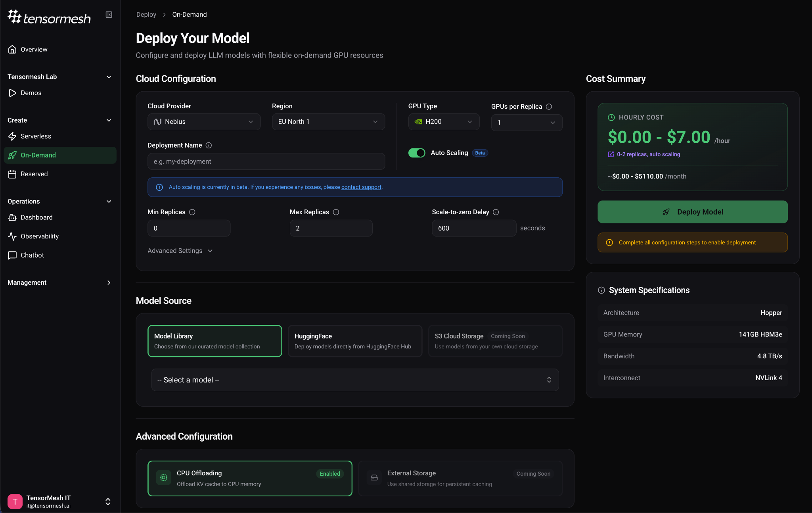812x513 pixels.
Task: Open the Cloud Provider dropdown
Action: pyautogui.click(x=204, y=121)
